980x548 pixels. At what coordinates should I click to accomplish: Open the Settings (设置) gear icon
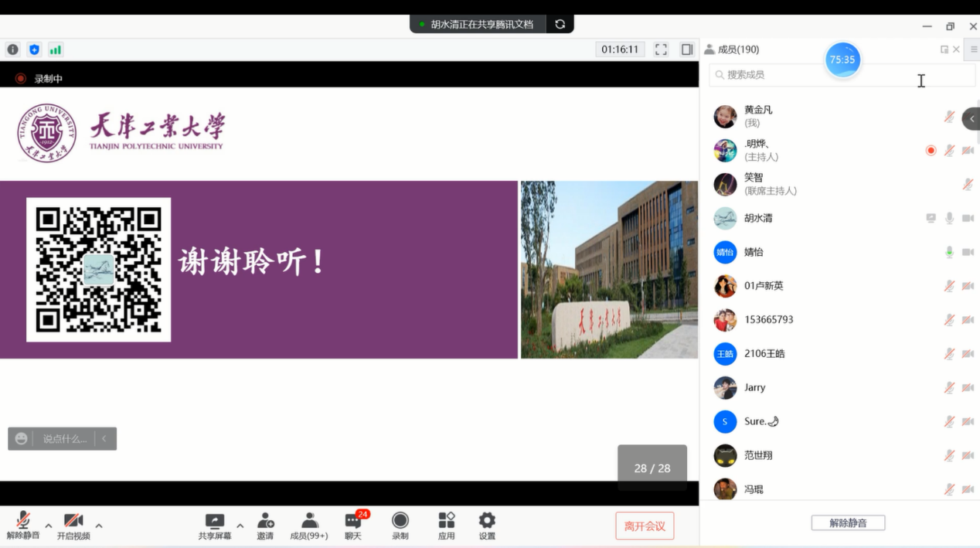click(x=487, y=526)
